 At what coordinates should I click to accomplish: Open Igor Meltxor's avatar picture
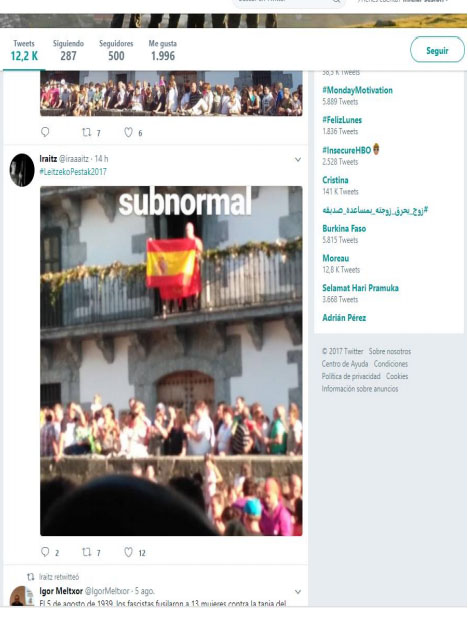[x=22, y=596]
